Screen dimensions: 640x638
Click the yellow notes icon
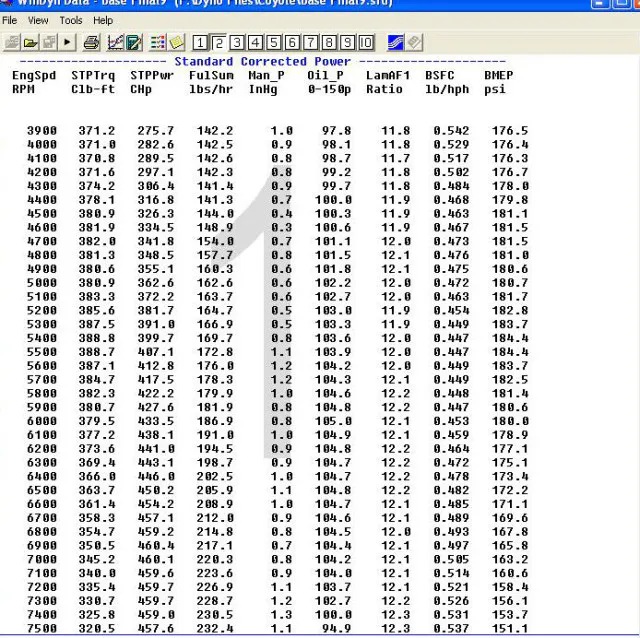176,43
